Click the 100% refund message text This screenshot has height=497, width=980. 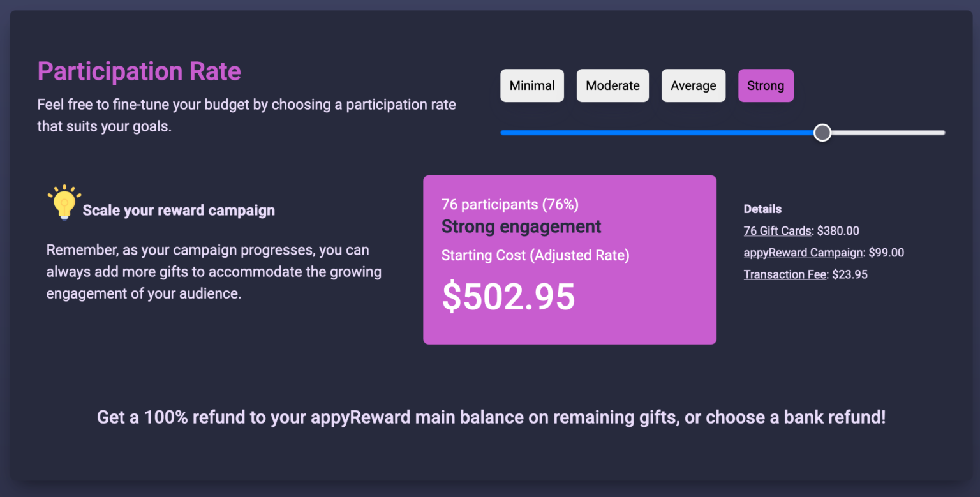pos(490,417)
